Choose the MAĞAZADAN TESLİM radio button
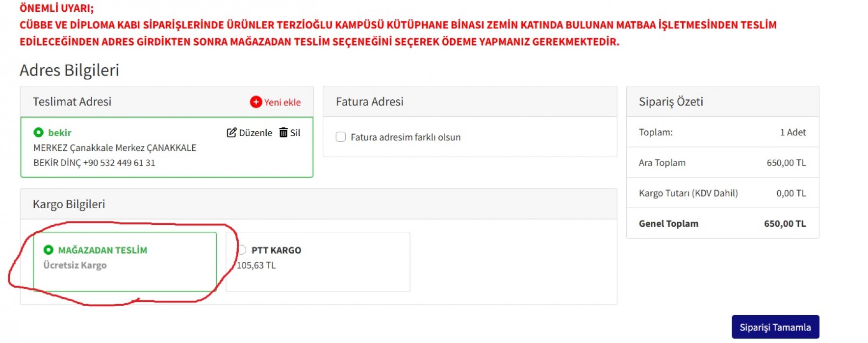This screenshot has width=868, height=343. 48,250
